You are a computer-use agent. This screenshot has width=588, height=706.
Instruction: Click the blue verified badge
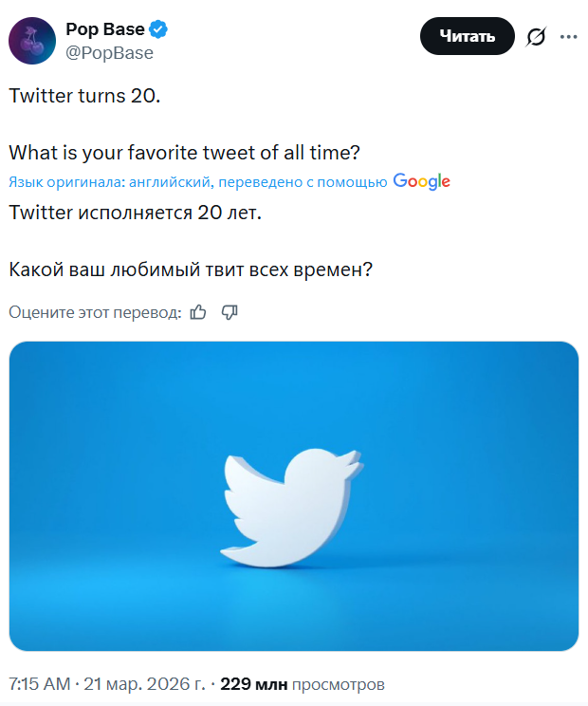click(x=158, y=30)
